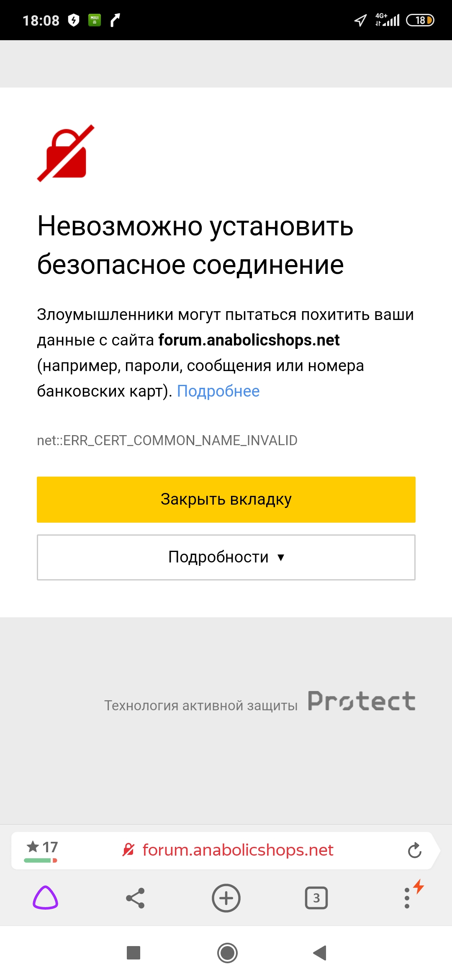This screenshot has height=980, width=452.
Task: Tap the crossed-out lock icon in address bar
Action: 128,850
